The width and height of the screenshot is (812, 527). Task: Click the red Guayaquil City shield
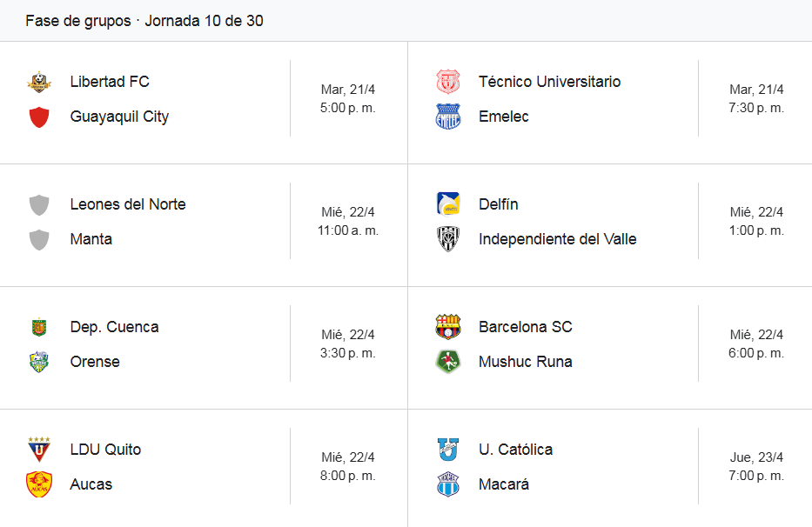tap(39, 117)
